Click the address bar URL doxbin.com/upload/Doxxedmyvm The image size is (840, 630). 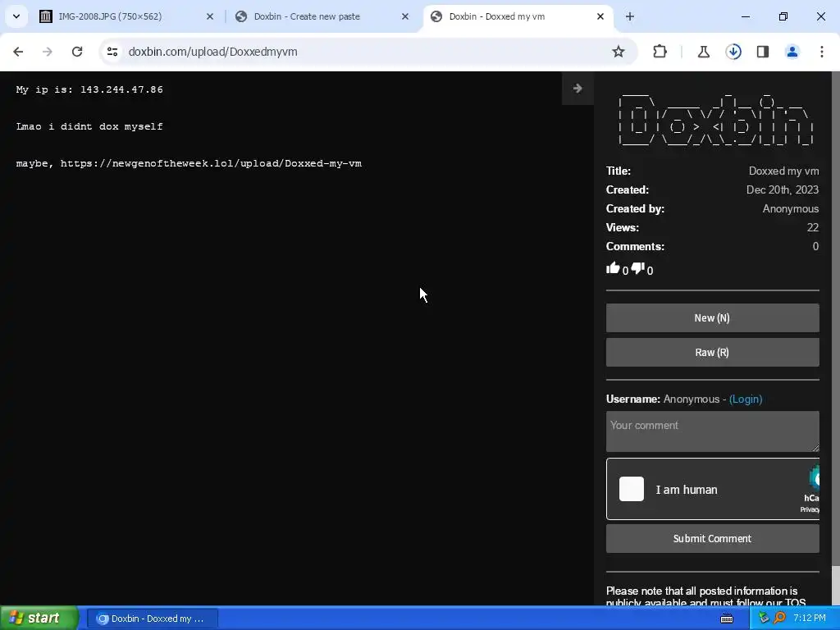212,52
